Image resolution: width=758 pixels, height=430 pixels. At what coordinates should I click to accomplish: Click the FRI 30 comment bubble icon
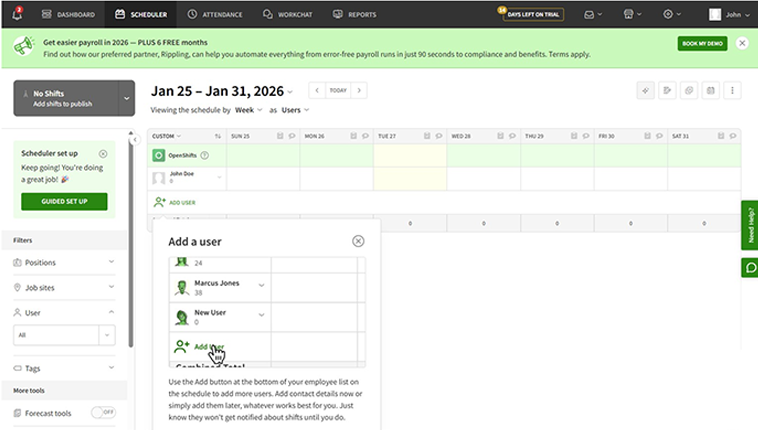[659, 136]
